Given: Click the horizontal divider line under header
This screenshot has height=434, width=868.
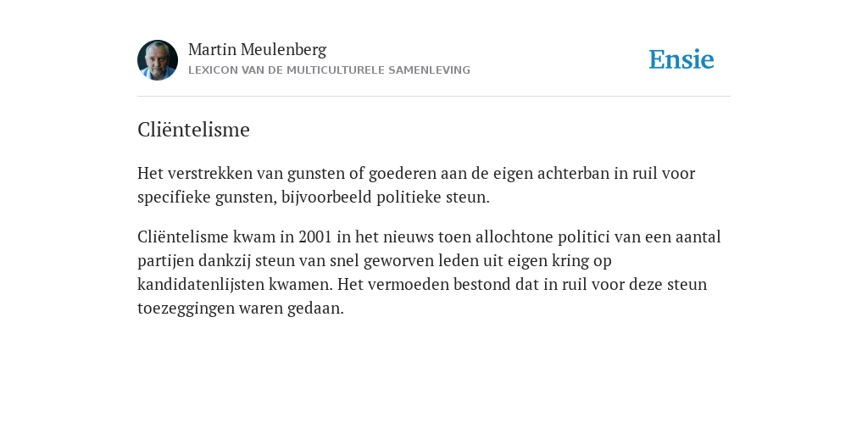Looking at the screenshot, I should [x=434, y=97].
